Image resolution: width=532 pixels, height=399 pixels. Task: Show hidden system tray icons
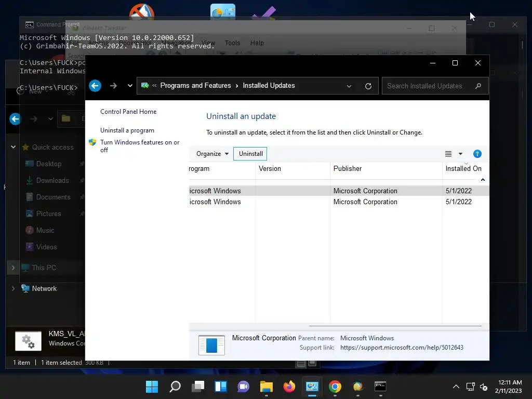pyautogui.click(x=456, y=387)
